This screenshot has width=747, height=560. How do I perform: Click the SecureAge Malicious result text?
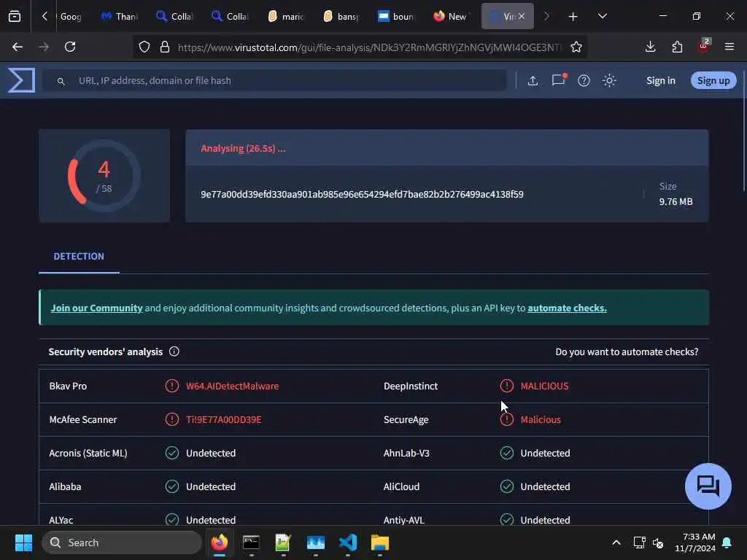541,419
